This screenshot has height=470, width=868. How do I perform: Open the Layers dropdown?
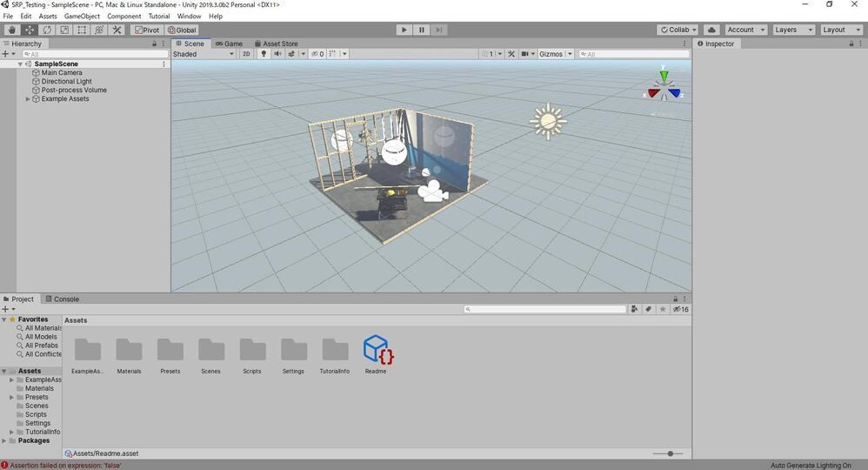794,30
